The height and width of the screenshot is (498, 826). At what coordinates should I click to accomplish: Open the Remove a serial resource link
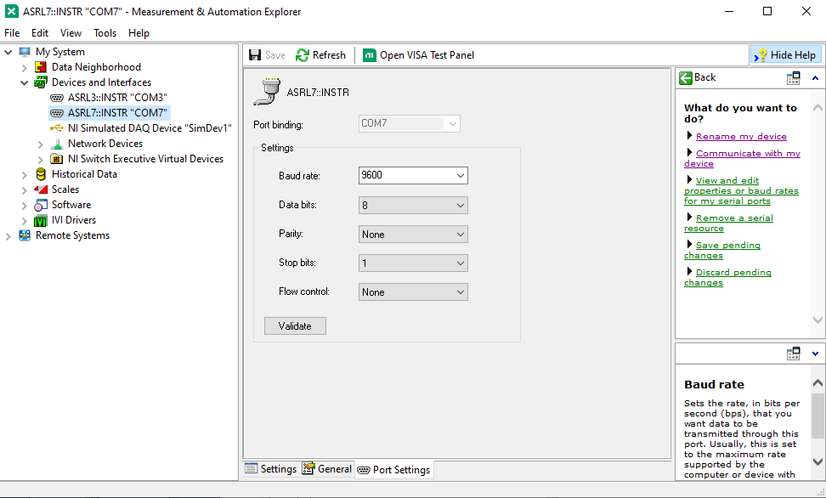729,223
